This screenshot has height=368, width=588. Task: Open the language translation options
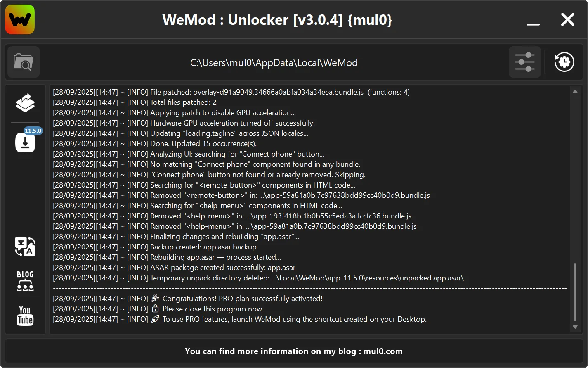click(25, 247)
